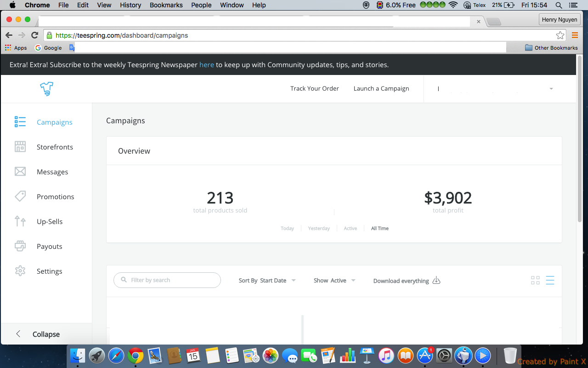
Task: Click the Filter by search field
Action: click(x=167, y=280)
